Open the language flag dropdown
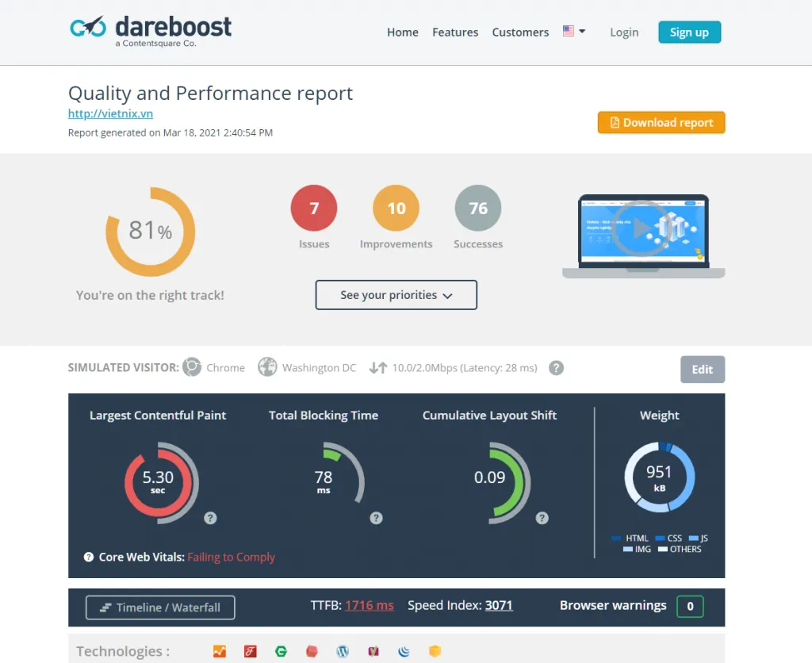 572,32
